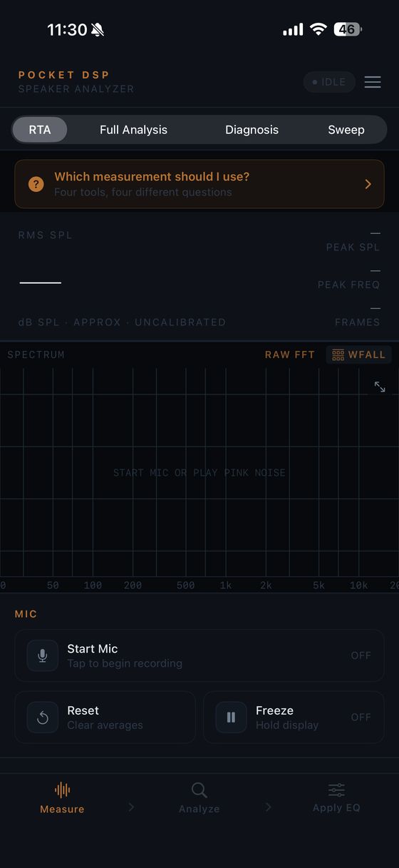Tap 'START MIC OR PLAY PINK NOISE' text
Screen dimensions: 399x868
[199, 473]
